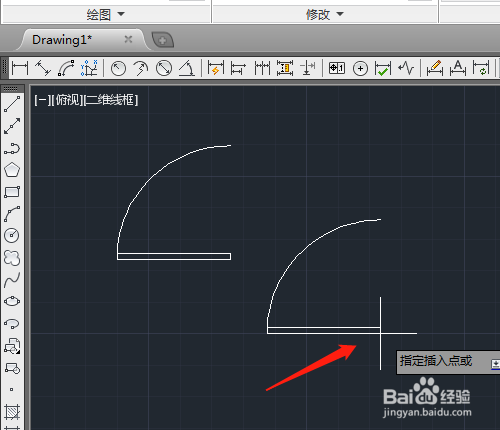Close the Drawing1* tab

[128, 40]
